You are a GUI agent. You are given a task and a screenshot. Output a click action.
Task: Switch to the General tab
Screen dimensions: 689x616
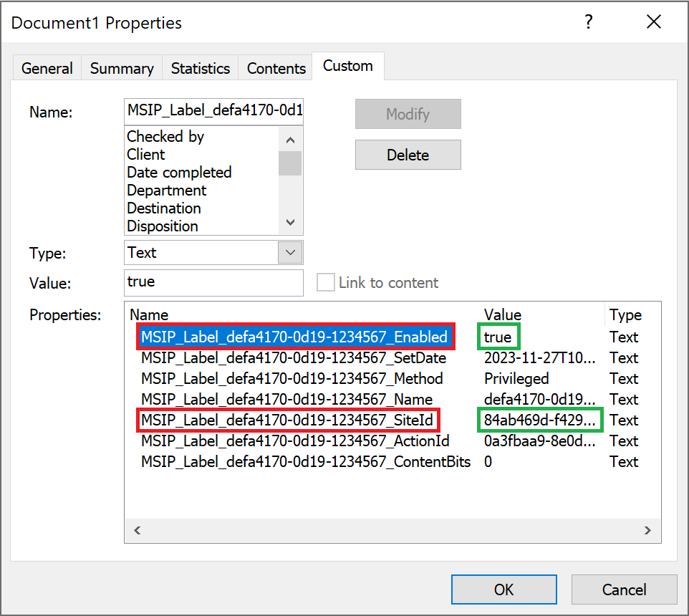47,67
